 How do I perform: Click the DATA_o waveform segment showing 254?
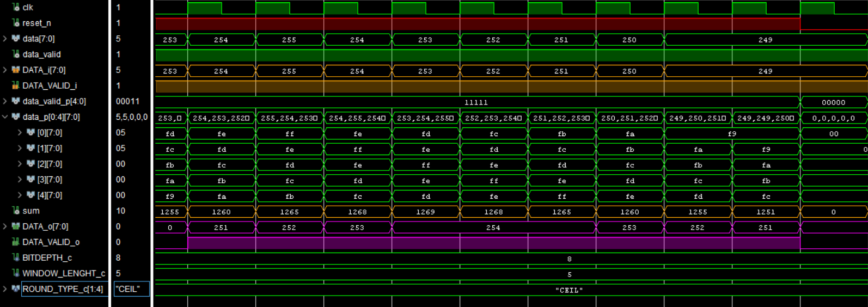click(x=493, y=228)
